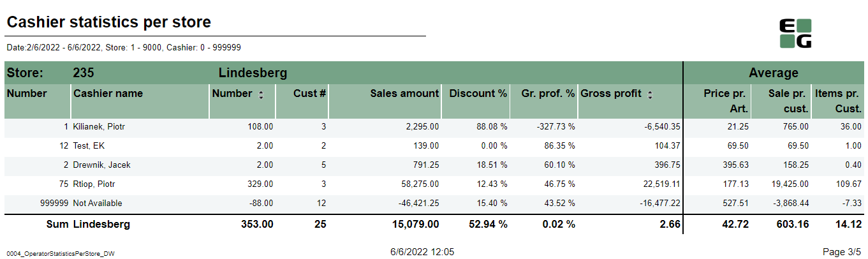Click the Items pr. Cust. header
868x259 pixels.
pos(838,101)
